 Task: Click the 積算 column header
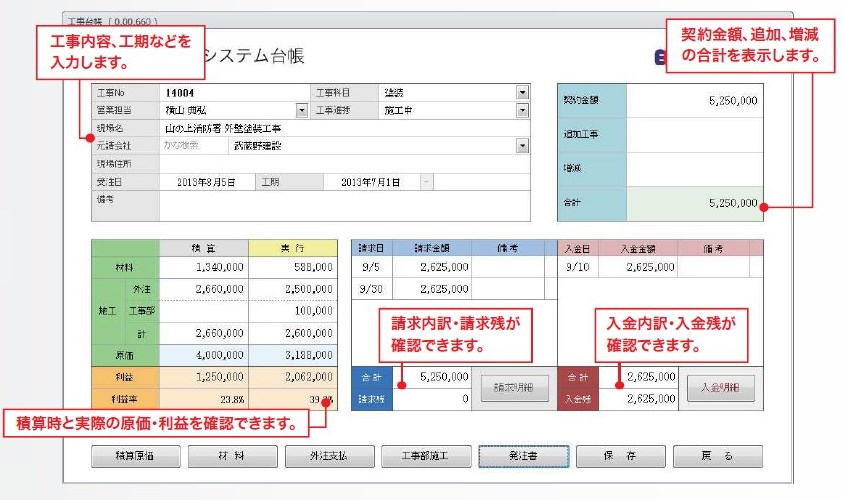tap(204, 248)
